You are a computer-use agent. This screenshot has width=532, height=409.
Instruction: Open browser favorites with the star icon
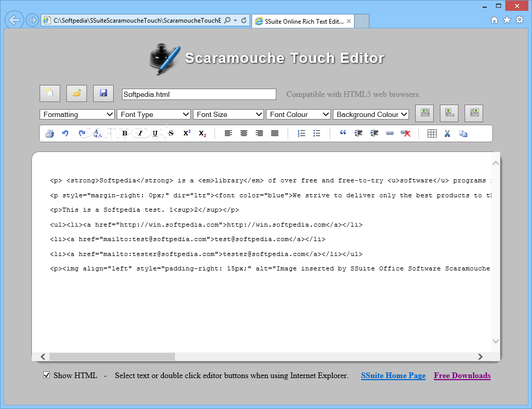point(507,20)
